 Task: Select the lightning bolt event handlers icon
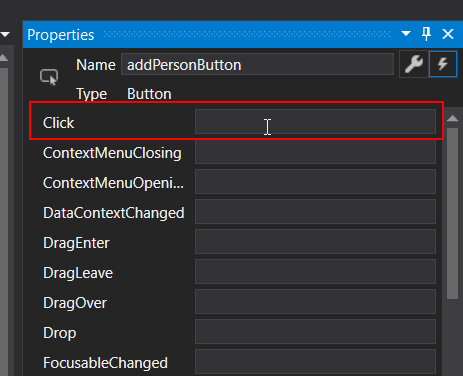click(x=443, y=64)
